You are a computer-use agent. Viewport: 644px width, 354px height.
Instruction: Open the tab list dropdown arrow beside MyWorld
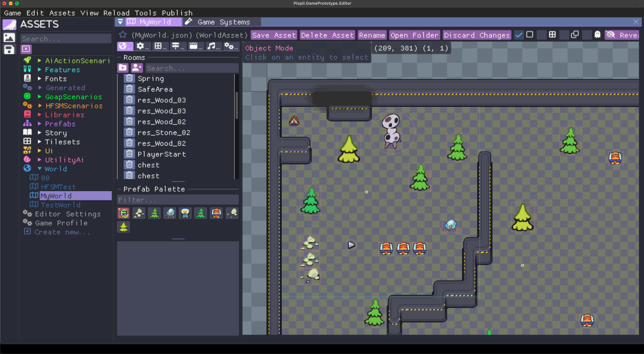(120, 22)
